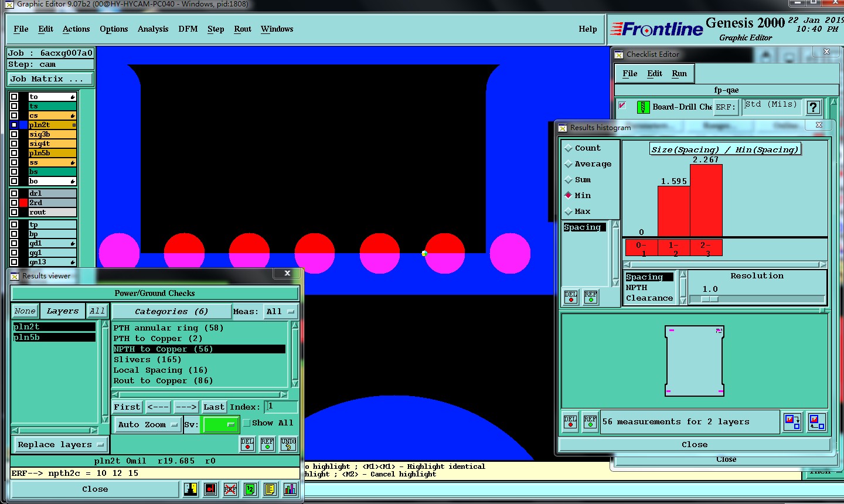
Task: Open the green Sv dropdown
Action: (x=220, y=425)
